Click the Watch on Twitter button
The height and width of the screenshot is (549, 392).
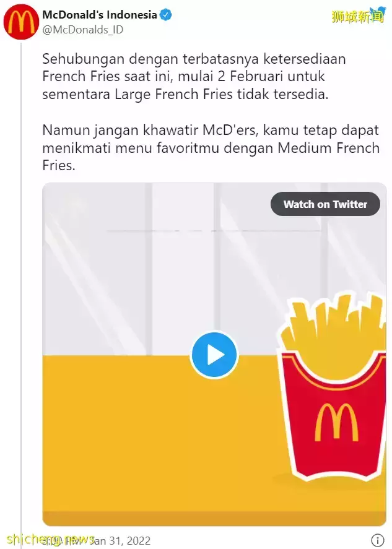coord(325,204)
